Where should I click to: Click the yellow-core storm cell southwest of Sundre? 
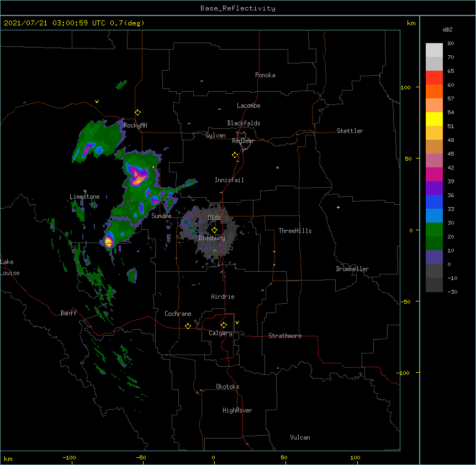coord(109,241)
